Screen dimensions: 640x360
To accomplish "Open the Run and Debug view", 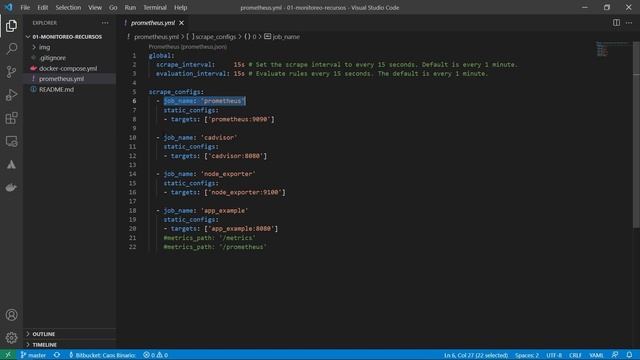I will [x=11, y=95].
